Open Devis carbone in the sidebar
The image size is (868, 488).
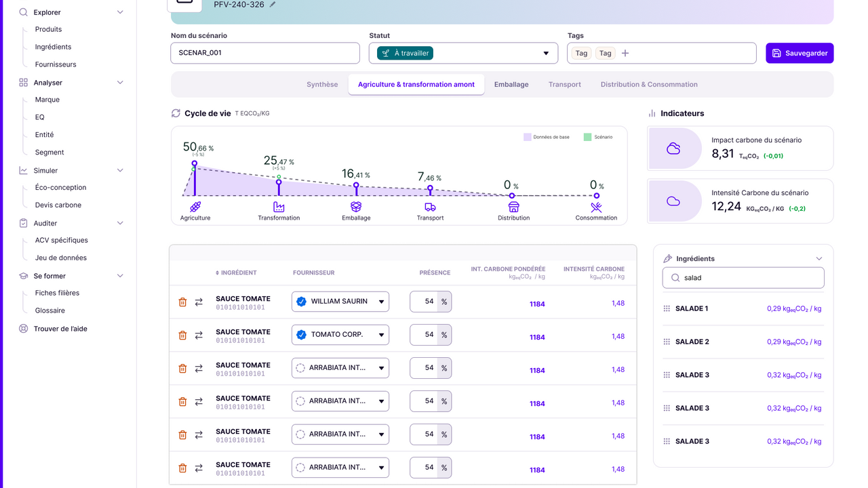click(58, 205)
